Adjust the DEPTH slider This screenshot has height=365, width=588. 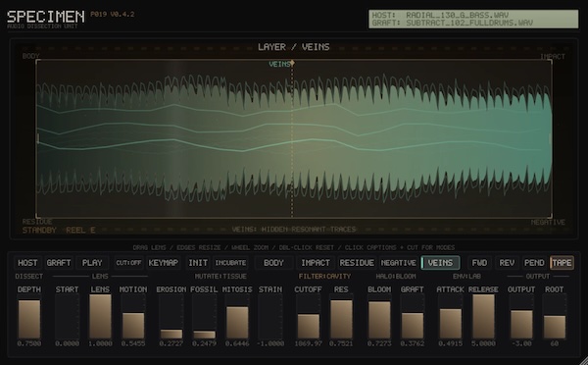29,317
